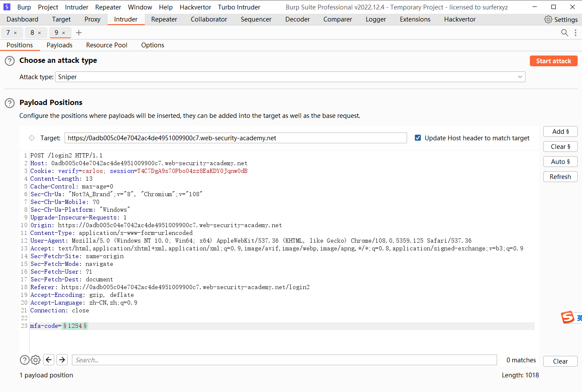Switch to the Logger tab
This screenshot has height=392, width=582.
[376, 19]
